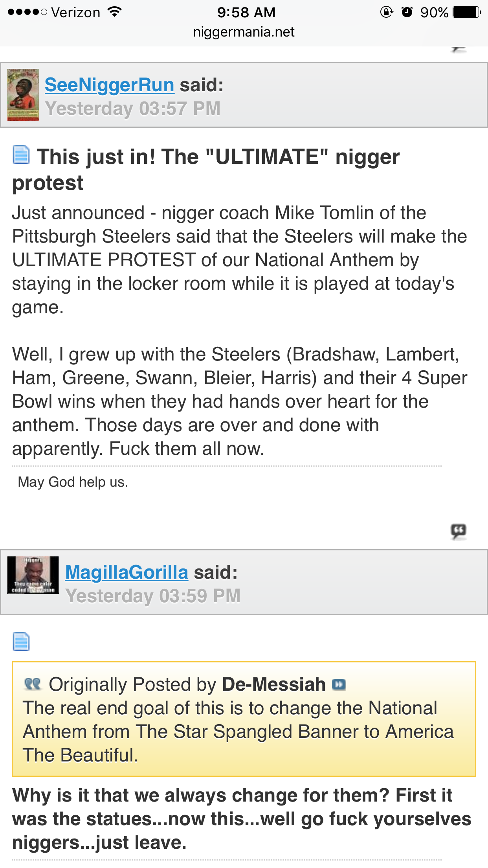Tap the rotation lock status icon

387,12
